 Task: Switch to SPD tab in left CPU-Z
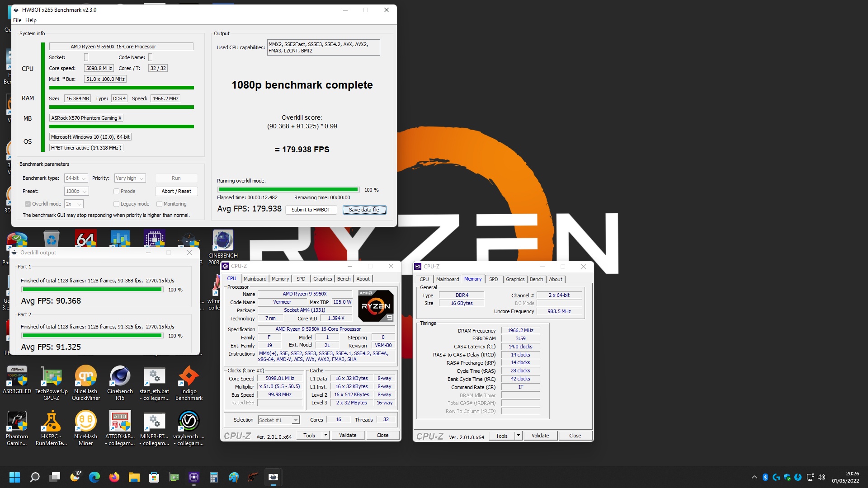tap(301, 279)
